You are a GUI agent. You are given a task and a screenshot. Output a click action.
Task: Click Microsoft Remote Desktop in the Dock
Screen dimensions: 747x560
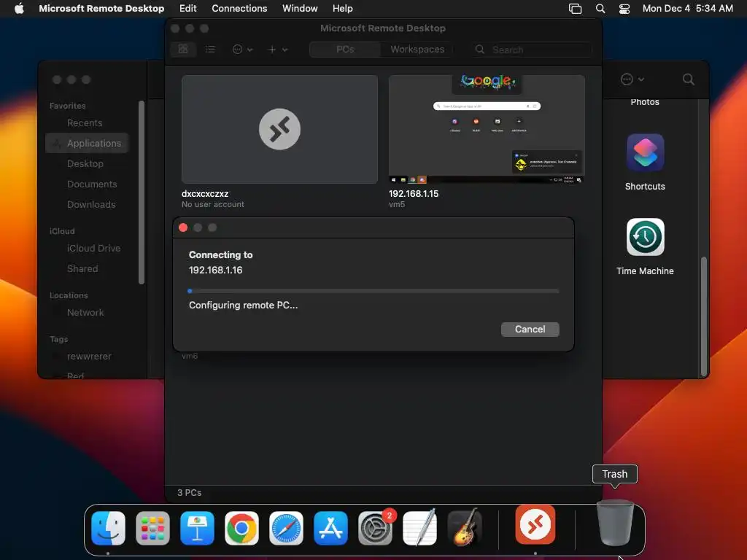coord(535,525)
